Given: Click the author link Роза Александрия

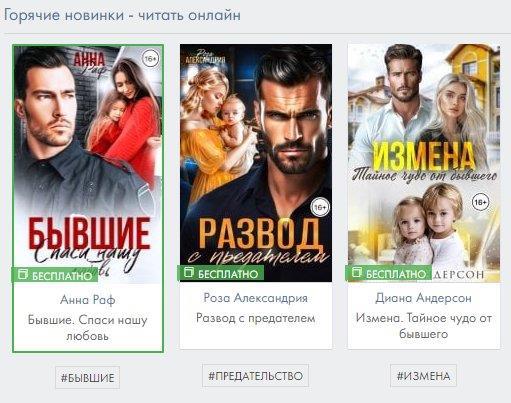Looking at the screenshot, I should [x=256, y=298].
